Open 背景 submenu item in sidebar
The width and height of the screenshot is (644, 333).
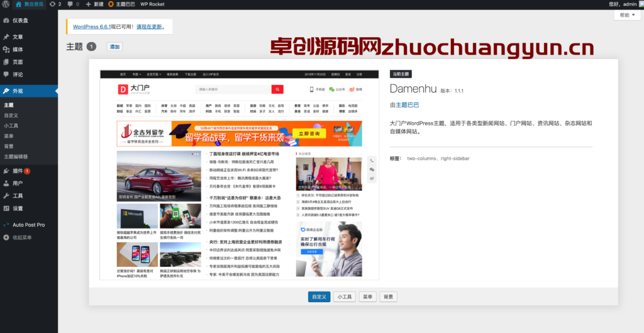point(9,146)
